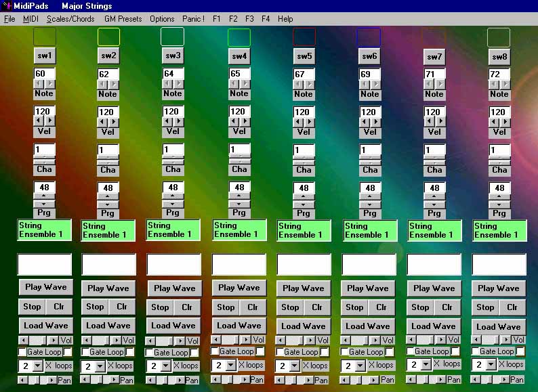This screenshot has width=538, height=392.
Task: Open the Scales/Chords menu
Action: [70, 19]
